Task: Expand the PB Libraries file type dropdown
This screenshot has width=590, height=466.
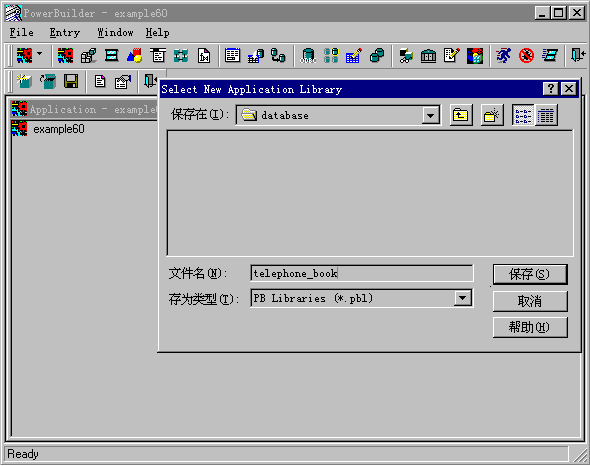Action: coord(462,298)
